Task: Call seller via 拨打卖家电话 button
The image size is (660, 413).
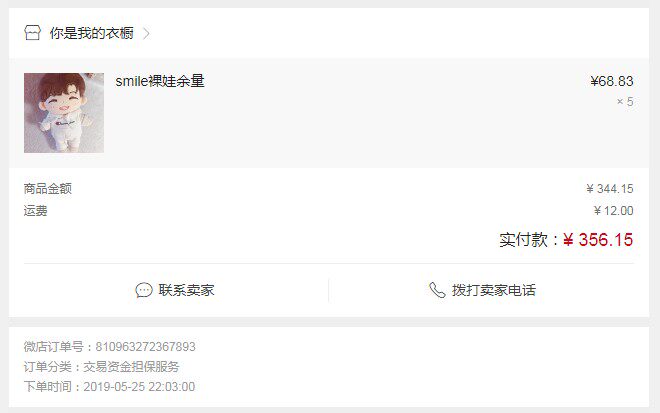Action: tap(482, 290)
